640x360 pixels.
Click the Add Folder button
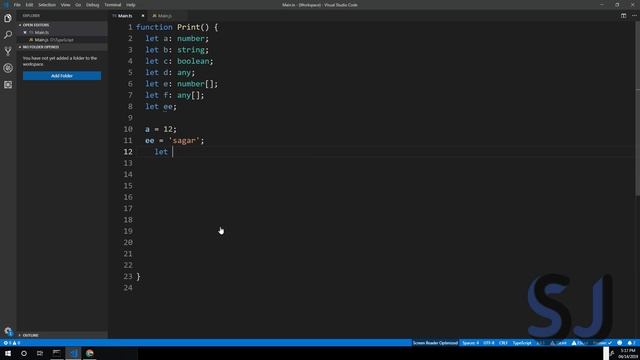(x=62, y=76)
